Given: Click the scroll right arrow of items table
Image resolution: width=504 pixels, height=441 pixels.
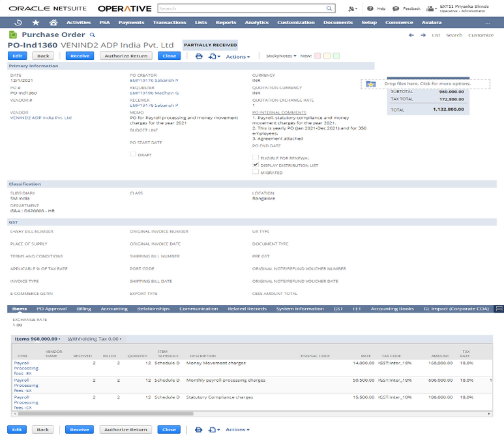Looking at the screenshot, I should [x=489, y=414].
